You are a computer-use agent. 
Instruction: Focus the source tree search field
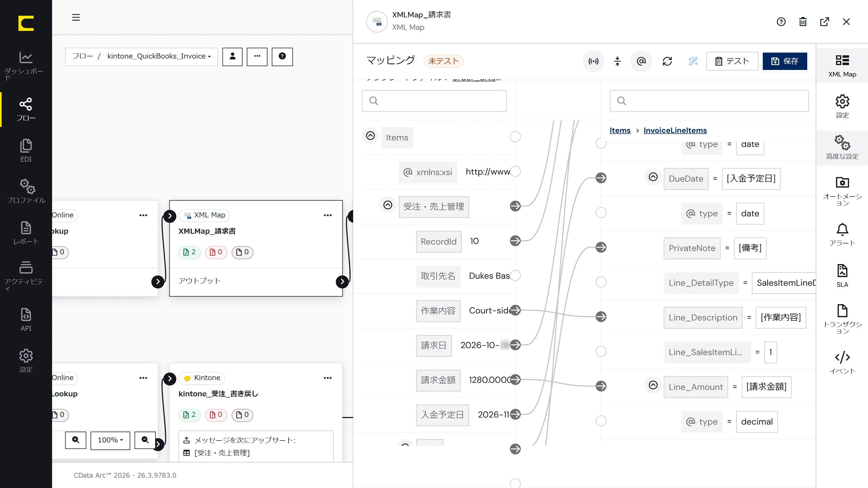point(434,101)
